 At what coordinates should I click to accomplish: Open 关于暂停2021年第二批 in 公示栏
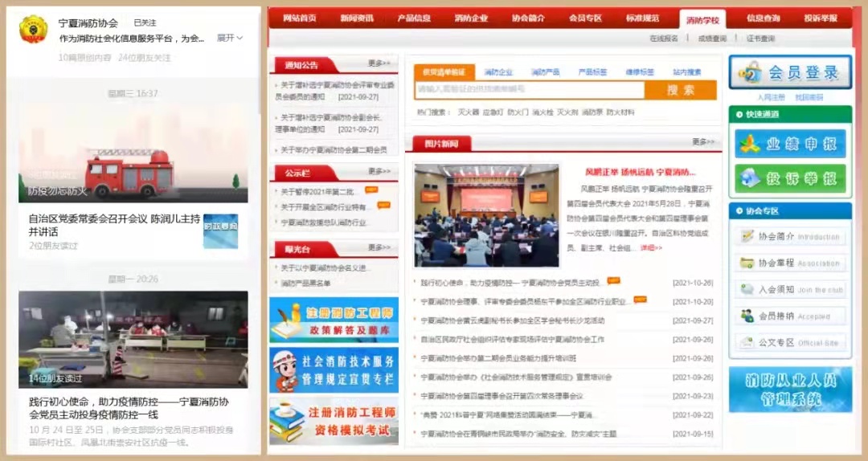tap(319, 192)
